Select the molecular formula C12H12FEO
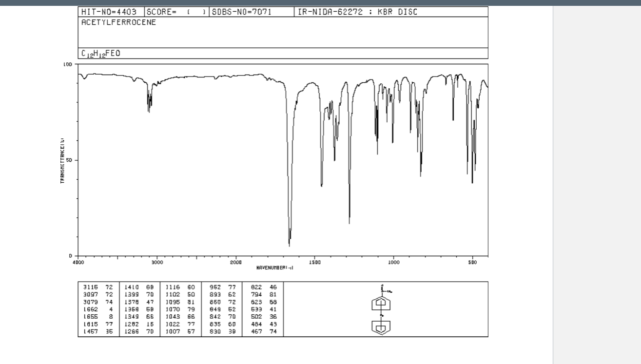The height and width of the screenshot is (364, 641). [100, 54]
